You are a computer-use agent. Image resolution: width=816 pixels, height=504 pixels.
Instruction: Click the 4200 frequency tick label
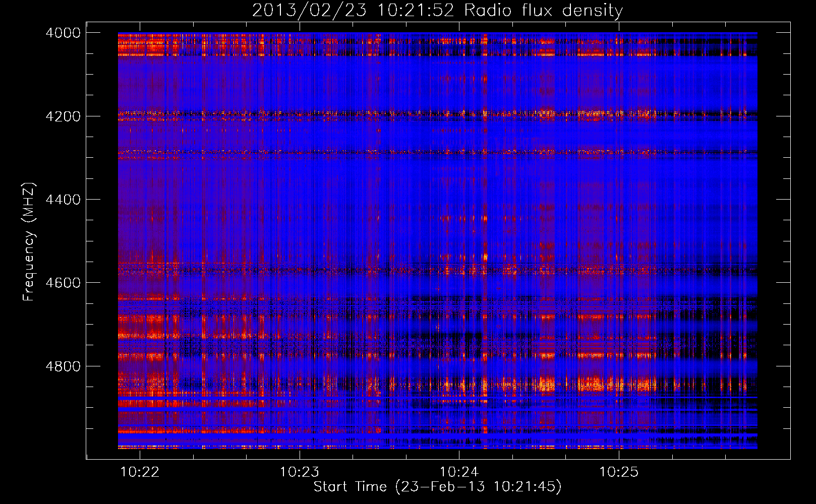[63, 116]
